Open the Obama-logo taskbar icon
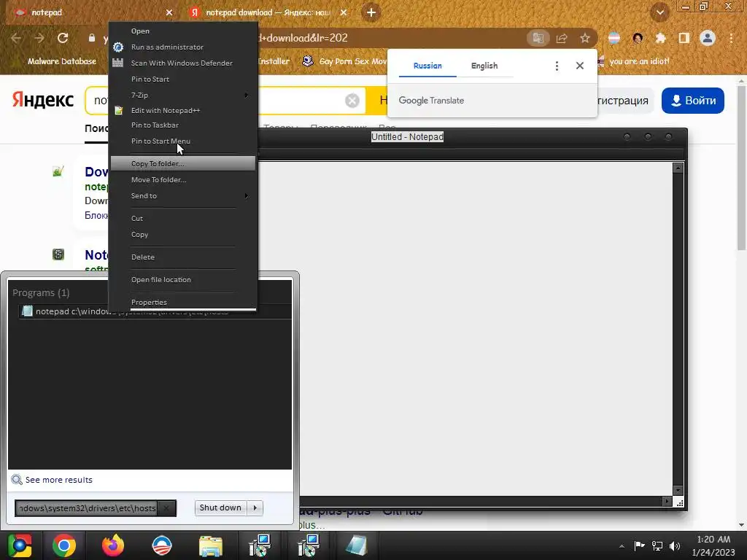This screenshot has width=747, height=560. point(161,545)
